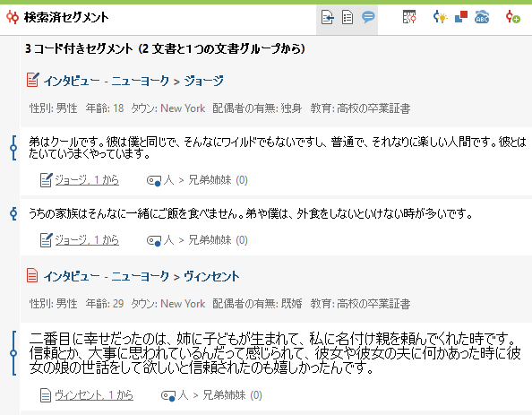Toggle the variables list document icon
The height and width of the screenshot is (415, 532).
coord(348,17)
